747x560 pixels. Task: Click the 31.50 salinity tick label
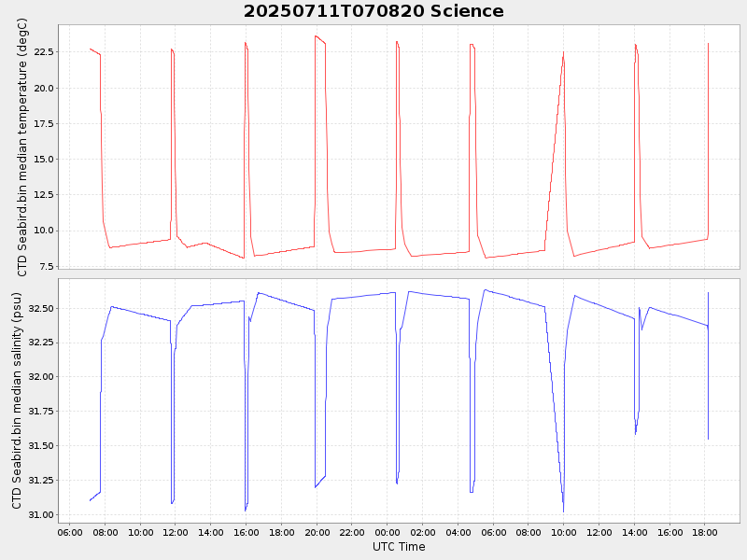pos(41,446)
